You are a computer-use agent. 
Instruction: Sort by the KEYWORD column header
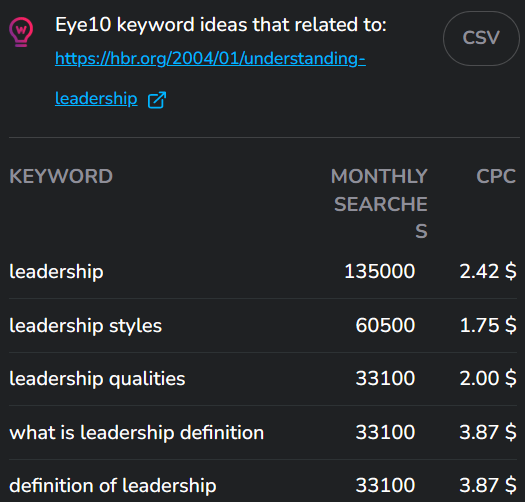61,176
